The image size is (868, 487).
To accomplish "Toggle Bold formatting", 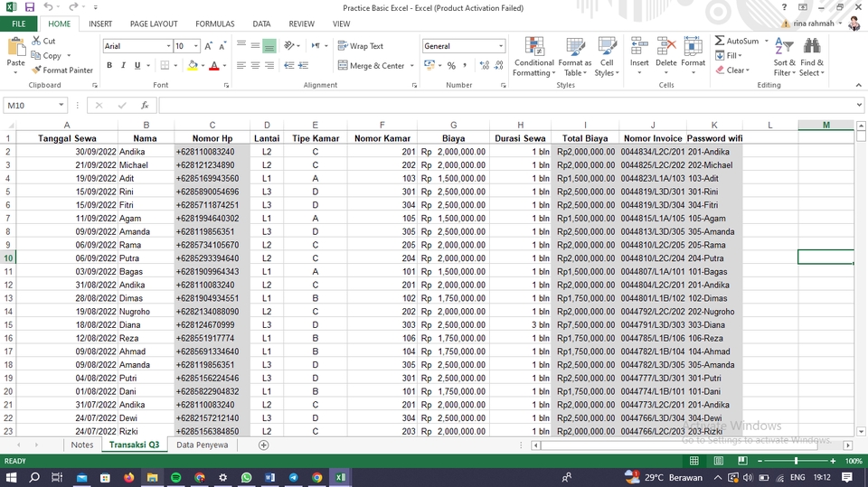I will point(109,65).
